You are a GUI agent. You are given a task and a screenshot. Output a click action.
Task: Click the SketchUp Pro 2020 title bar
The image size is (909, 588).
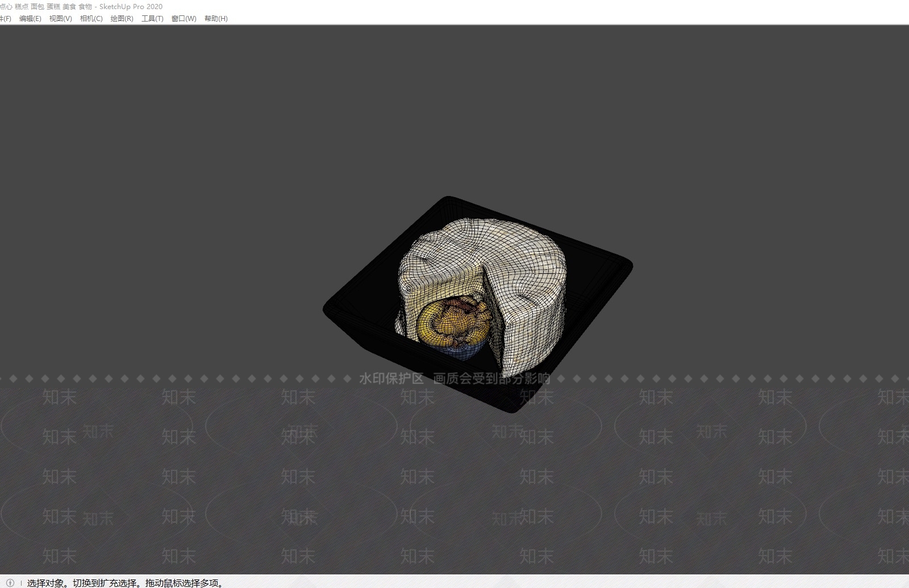coord(131,6)
